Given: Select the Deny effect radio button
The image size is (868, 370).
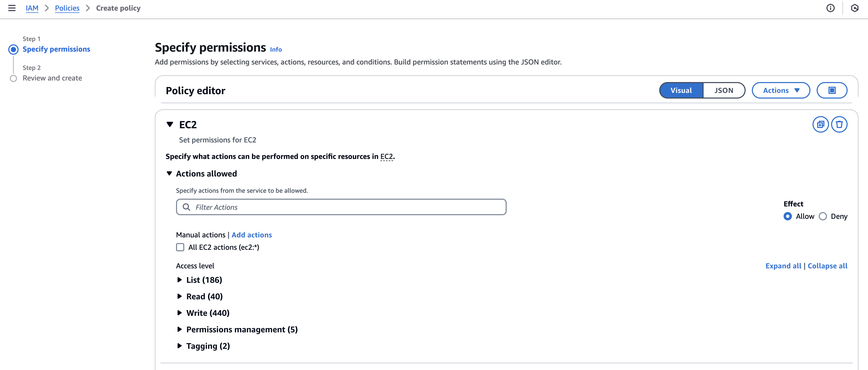Looking at the screenshot, I should point(823,216).
